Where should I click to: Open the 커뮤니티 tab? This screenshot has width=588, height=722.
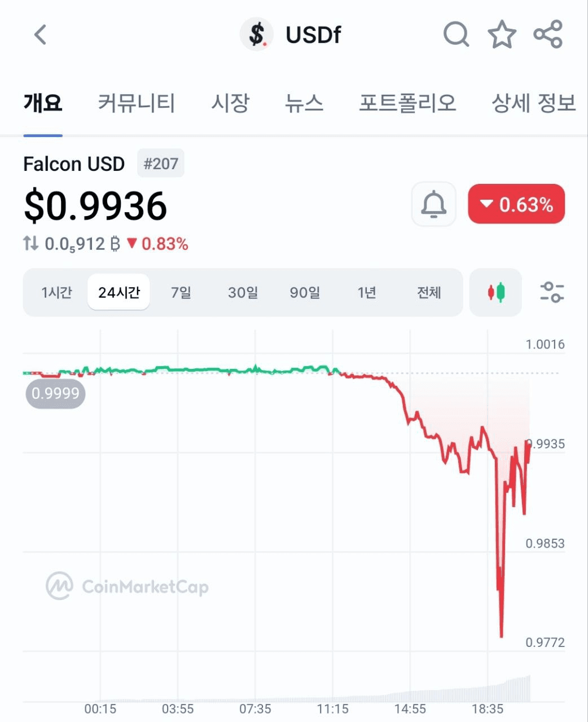(137, 103)
